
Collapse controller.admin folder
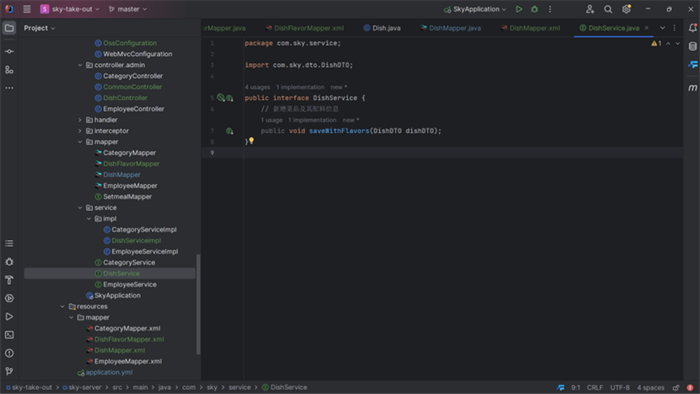pyautogui.click(x=80, y=65)
